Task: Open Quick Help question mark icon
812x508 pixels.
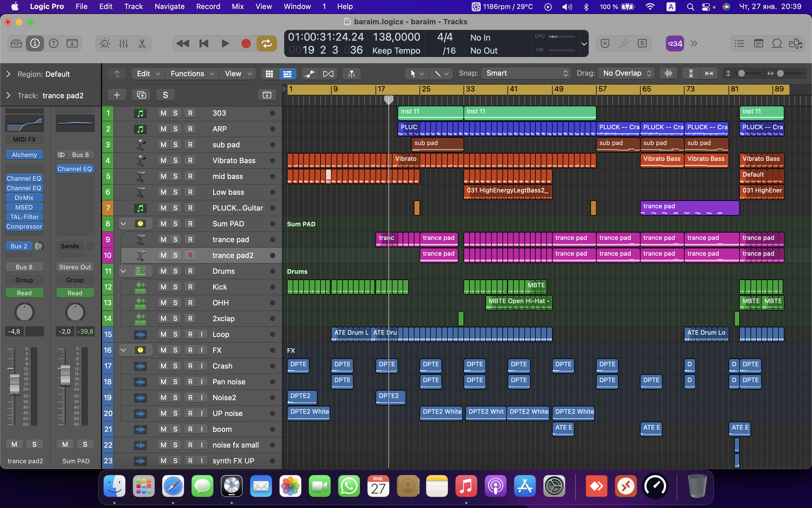Action: click(53, 43)
